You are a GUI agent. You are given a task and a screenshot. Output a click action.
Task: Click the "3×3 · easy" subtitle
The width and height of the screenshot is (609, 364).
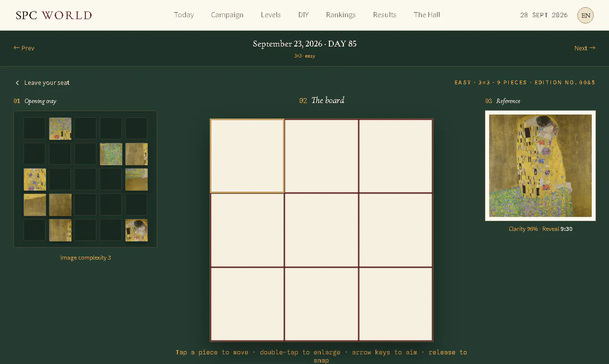(304, 56)
